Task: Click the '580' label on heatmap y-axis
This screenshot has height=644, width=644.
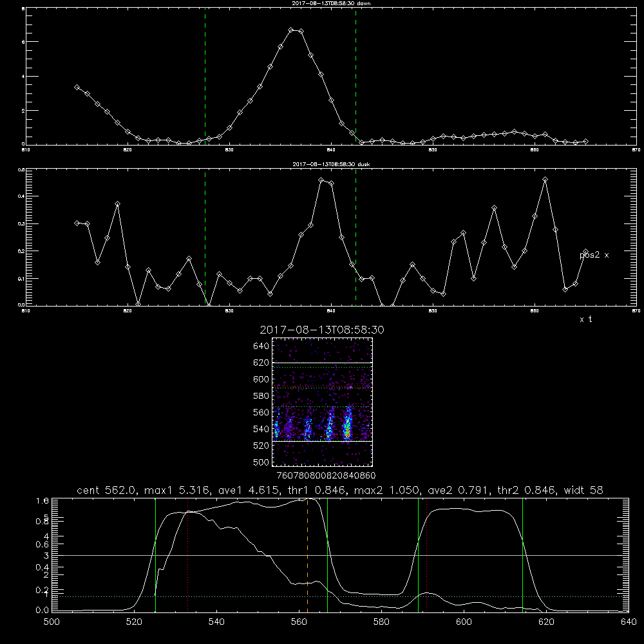Action: click(261, 396)
